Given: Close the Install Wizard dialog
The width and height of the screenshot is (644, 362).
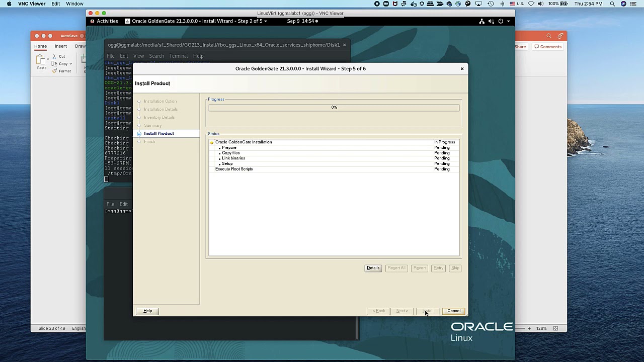Looking at the screenshot, I should (x=462, y=68).
